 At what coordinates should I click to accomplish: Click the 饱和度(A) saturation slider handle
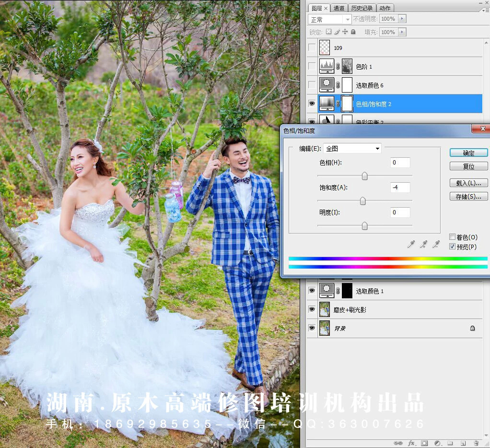pos(362,200)
